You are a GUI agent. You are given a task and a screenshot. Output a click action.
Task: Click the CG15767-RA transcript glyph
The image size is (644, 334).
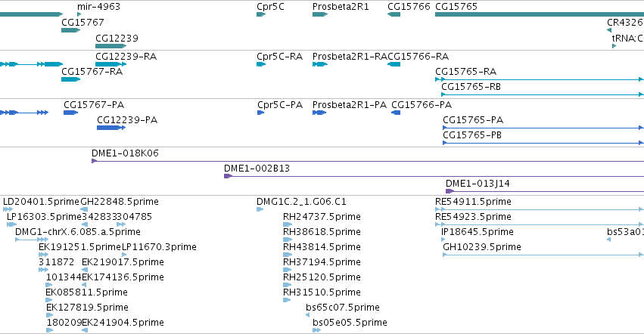pos(70,79)
